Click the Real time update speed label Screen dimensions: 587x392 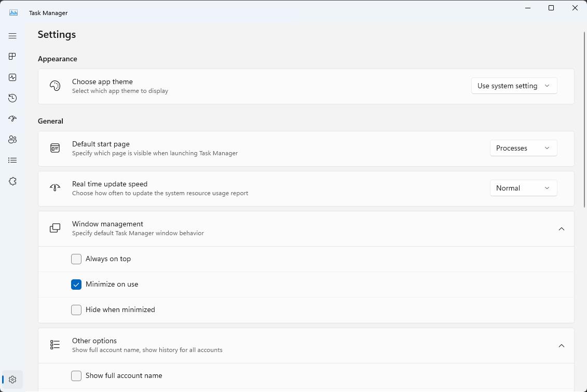click(110, 184)
